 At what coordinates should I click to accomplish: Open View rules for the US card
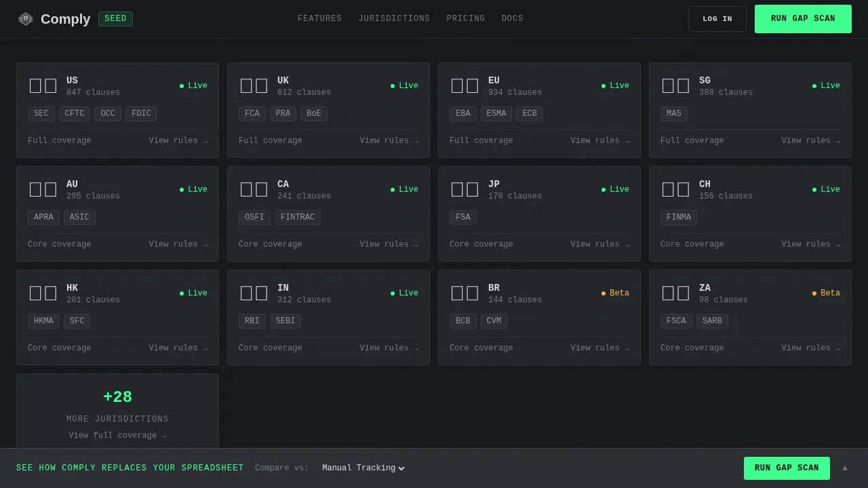tap(178, 141)
